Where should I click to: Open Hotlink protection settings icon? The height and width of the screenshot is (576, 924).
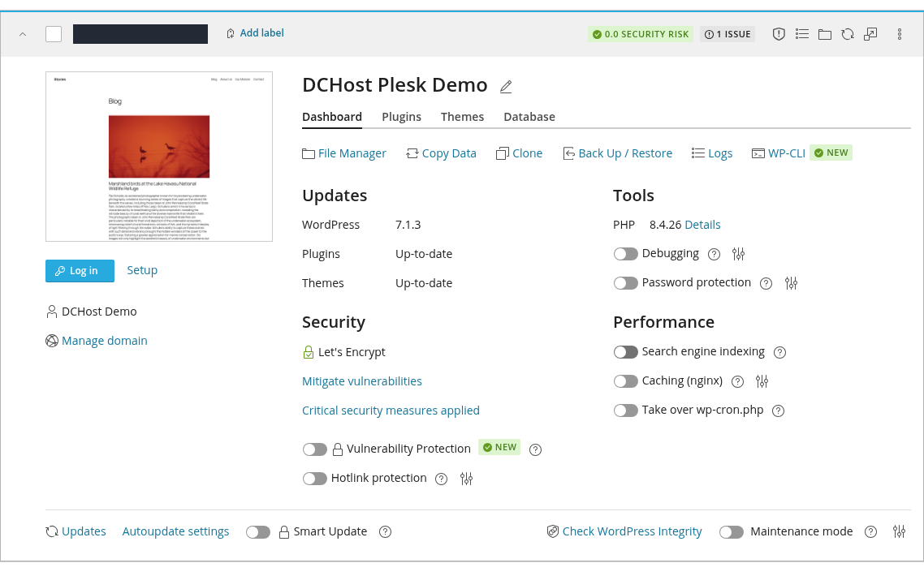[466, 479]
